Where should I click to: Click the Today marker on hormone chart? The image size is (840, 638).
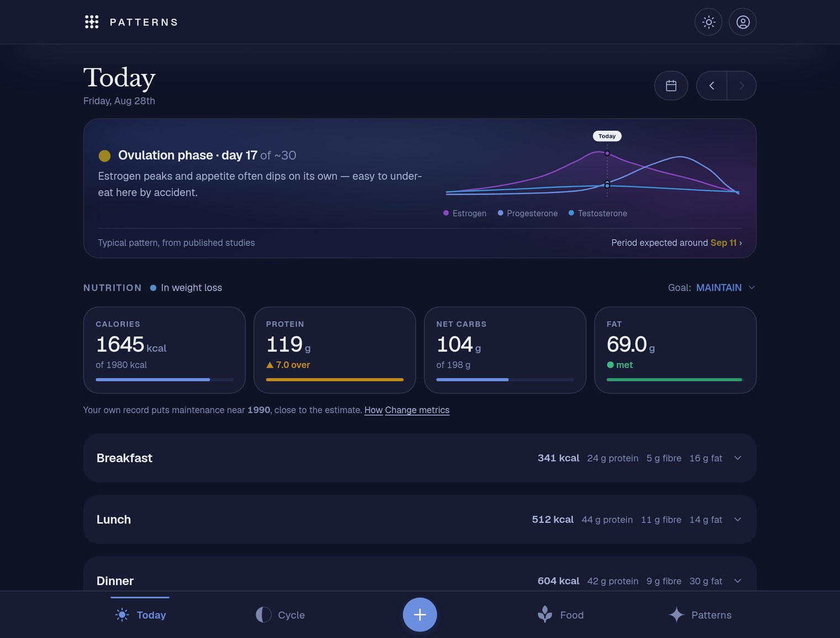pos(607,136)
